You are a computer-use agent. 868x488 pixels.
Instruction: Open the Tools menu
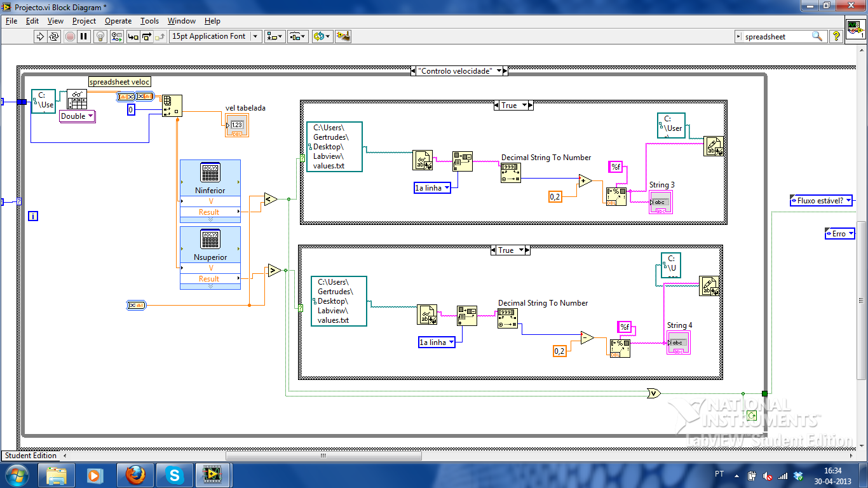pos(149,21)
